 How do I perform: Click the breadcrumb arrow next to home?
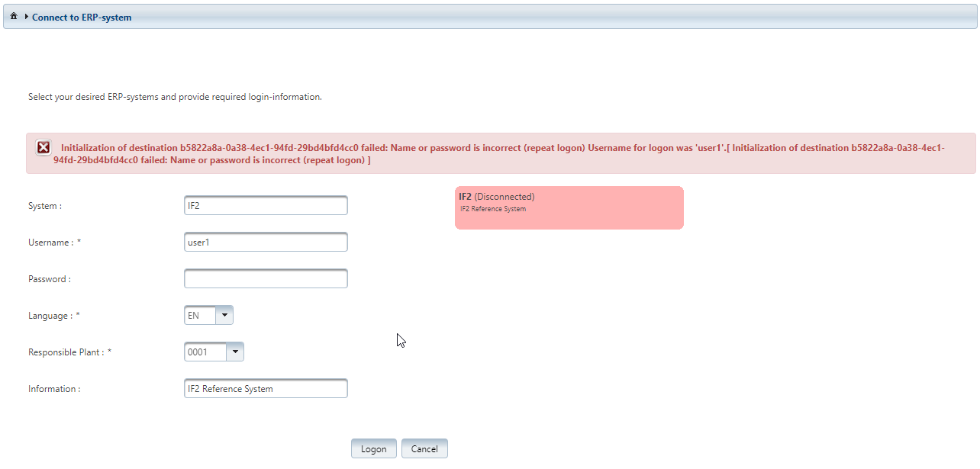[x=26, y=17]
